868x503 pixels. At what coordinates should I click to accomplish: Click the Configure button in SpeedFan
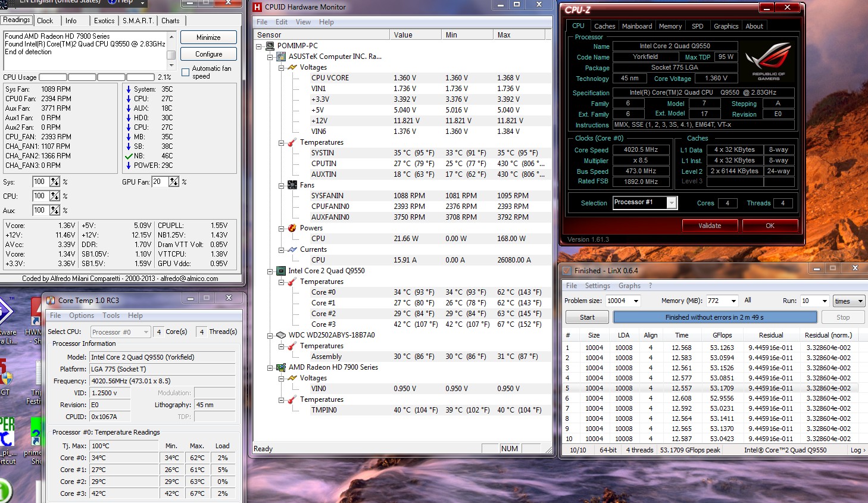[208, 54]
